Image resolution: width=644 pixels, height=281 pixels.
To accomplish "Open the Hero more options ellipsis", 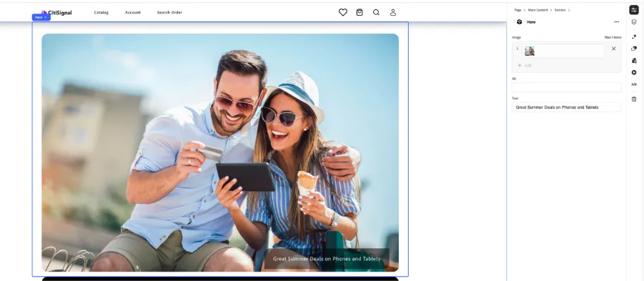I will 617,21.
